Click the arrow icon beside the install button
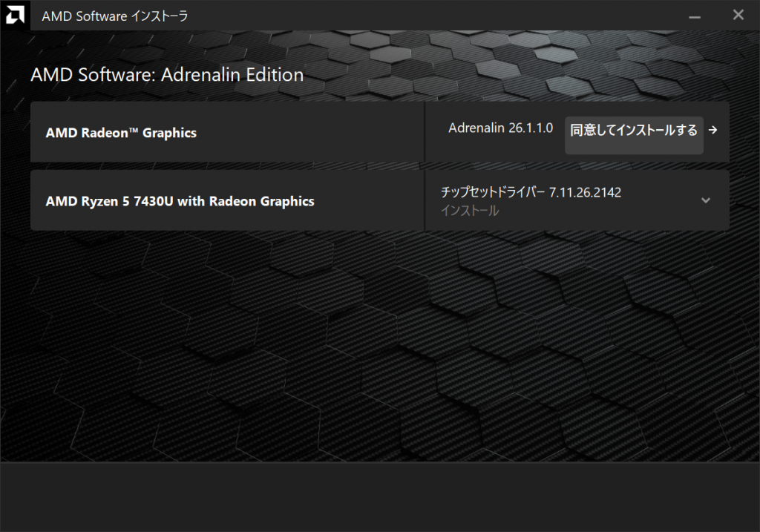The width and height of the screenshot is (760, 532). [713, 131]
